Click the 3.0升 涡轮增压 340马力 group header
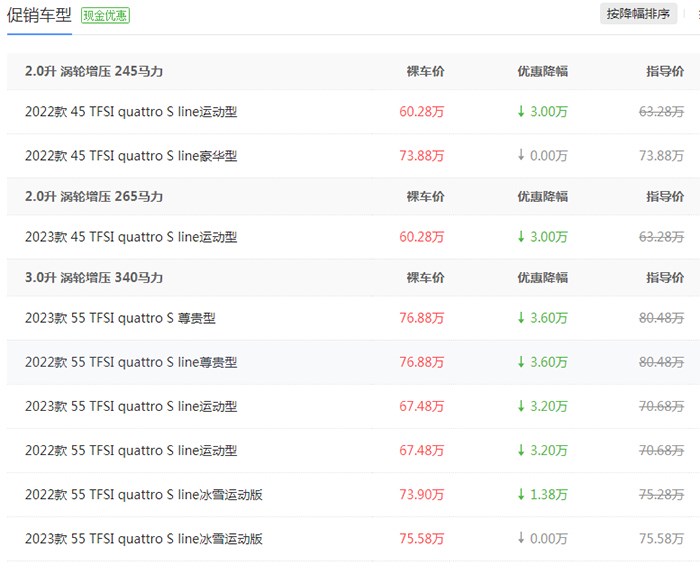 coord(94,278)
